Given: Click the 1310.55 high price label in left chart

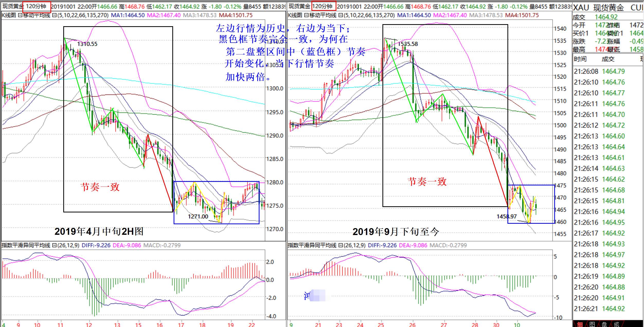Looking at the screenshot, I should tap(87, 44).
